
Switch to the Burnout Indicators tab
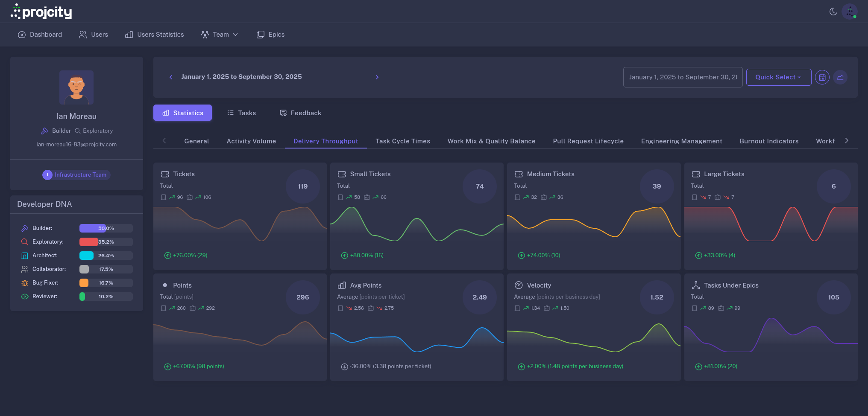(x=769, y=141)
